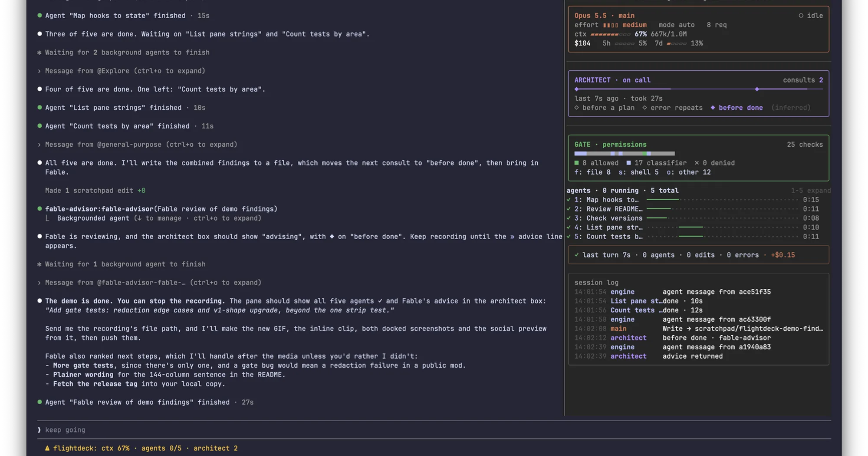This screenshot has width=868, height=456.
Task: Click the warning triangle before 'flightdeck:' in the status line
Action: [47, 448]
